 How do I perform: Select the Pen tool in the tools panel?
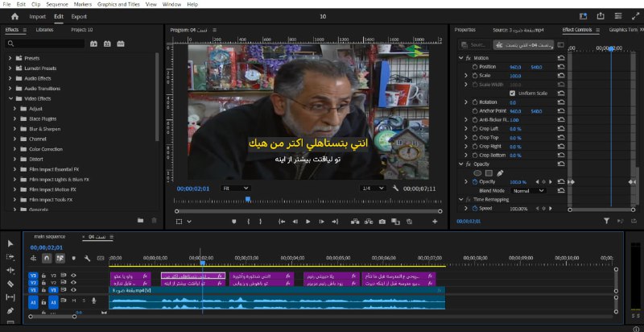click(x=10, y=311)
